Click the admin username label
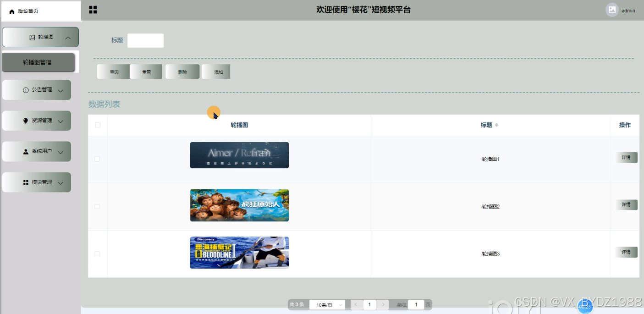Screen dimensions: 644x314 (x=628, y=11)
